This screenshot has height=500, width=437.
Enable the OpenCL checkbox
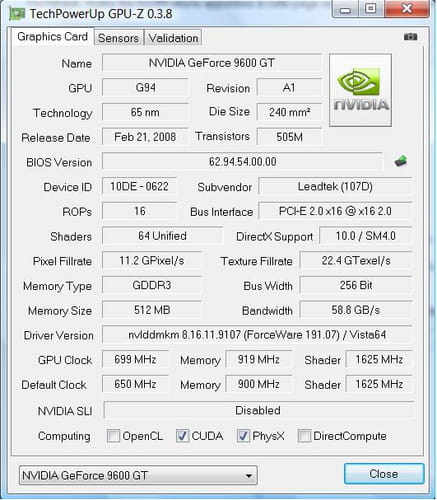point(113,436)
